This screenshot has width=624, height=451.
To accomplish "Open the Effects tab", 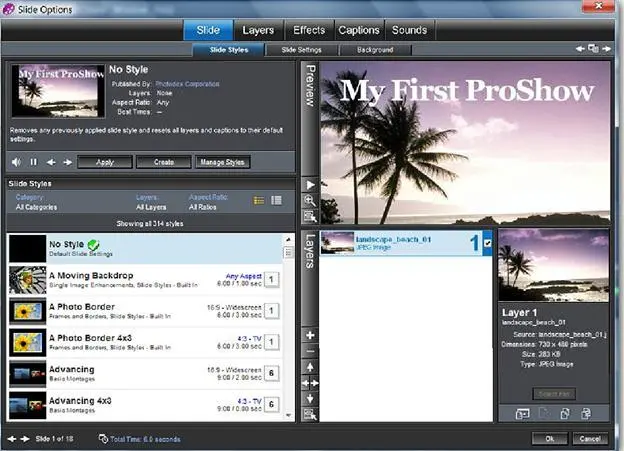I will 309,30.
